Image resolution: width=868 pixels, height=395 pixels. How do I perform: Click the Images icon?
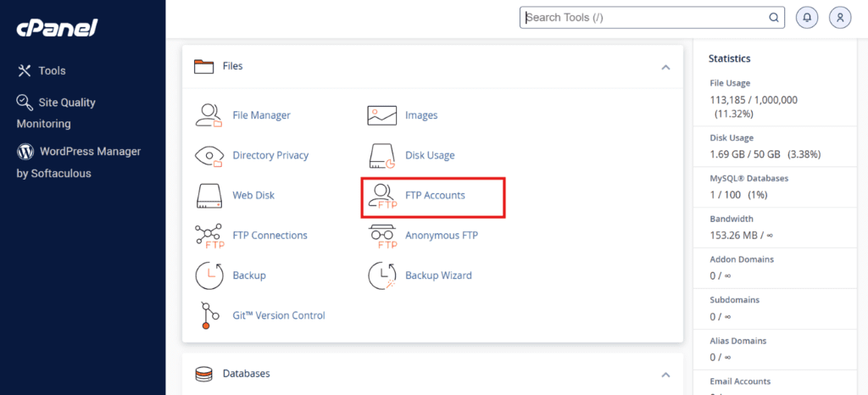tap(382, 115)
